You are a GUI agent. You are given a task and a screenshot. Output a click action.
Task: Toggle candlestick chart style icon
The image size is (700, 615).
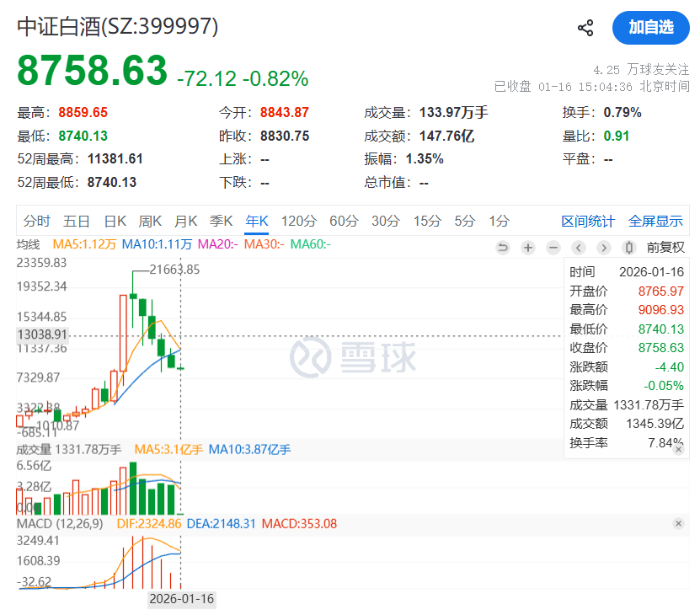click(628, 248)
